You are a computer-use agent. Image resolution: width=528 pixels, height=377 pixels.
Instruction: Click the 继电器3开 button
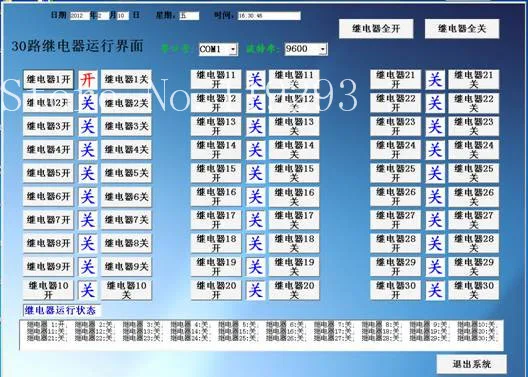[x=48, y=126]
